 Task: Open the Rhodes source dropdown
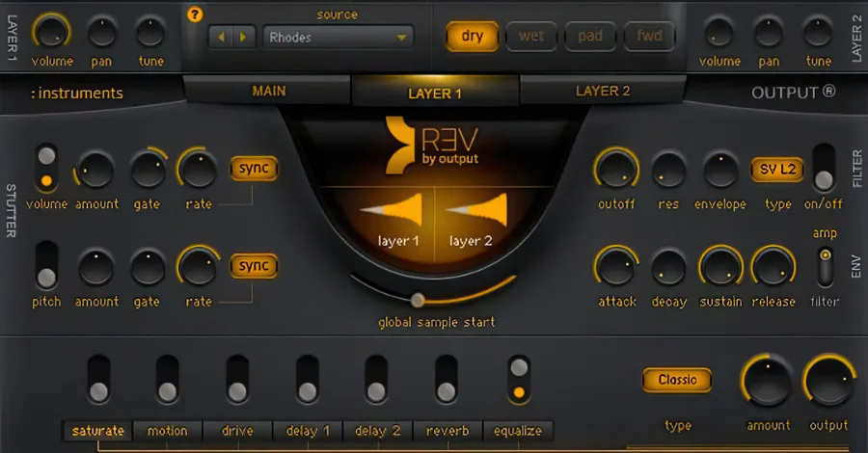tap(338, 38)
